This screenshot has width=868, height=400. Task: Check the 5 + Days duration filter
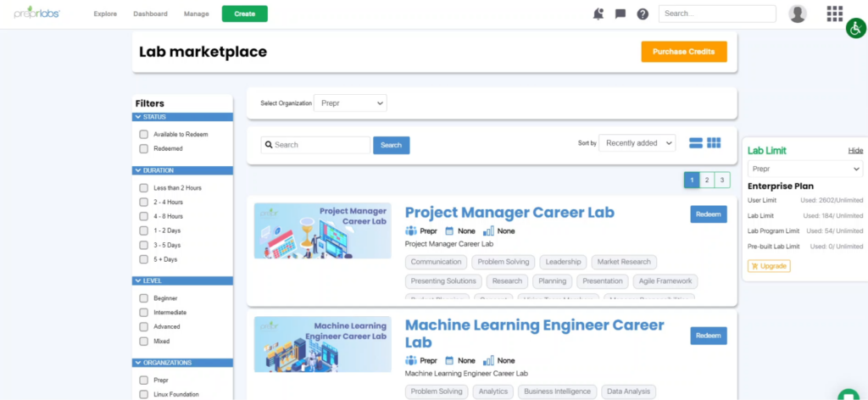point(144,259)
